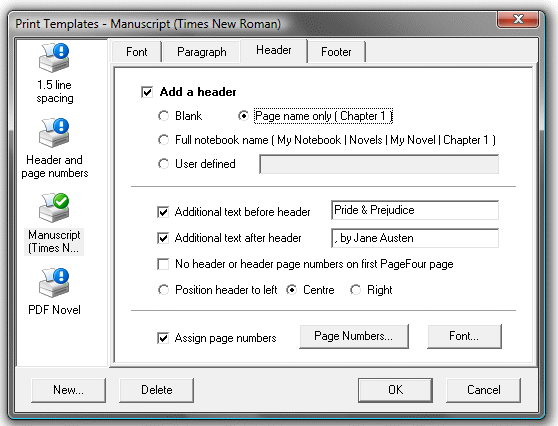Close the Print Templates dialog
This screenshot has height=426, width=558.
click(518, 19)
